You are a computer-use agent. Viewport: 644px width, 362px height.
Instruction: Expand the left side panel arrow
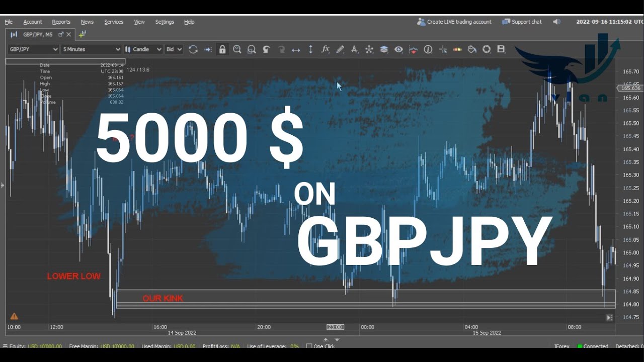3,186
